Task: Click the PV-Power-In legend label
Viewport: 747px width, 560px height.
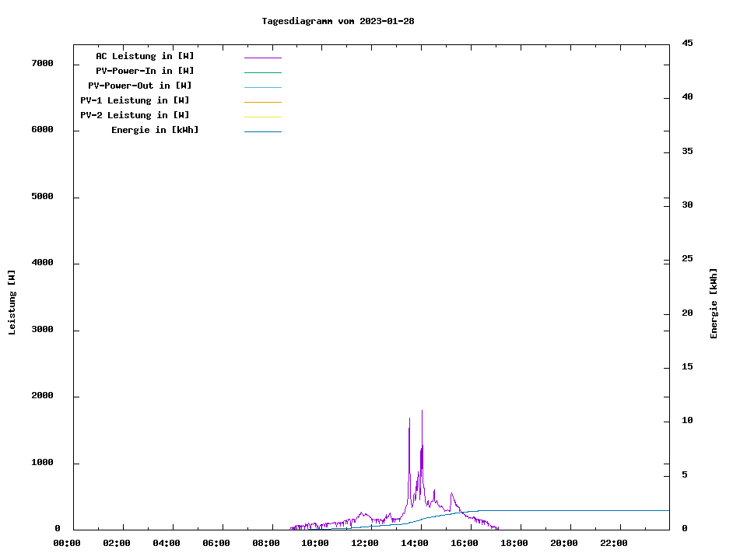Action: click(145, 71)
